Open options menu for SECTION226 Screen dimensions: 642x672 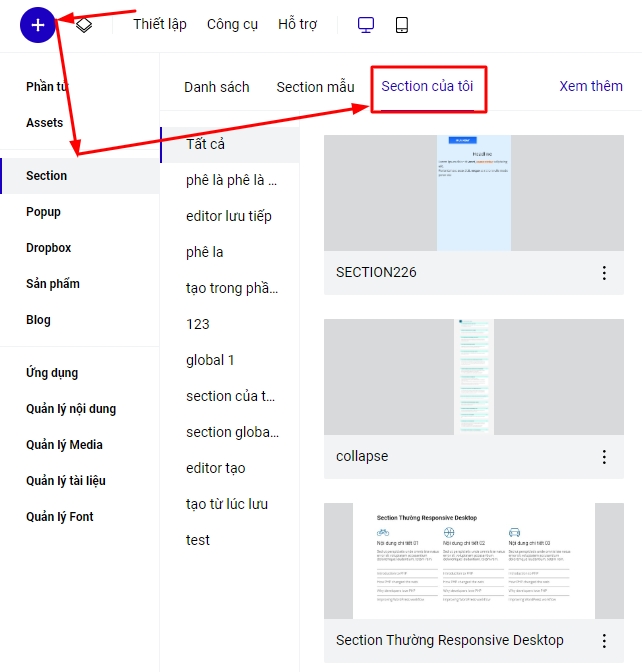tap(604, 273)
